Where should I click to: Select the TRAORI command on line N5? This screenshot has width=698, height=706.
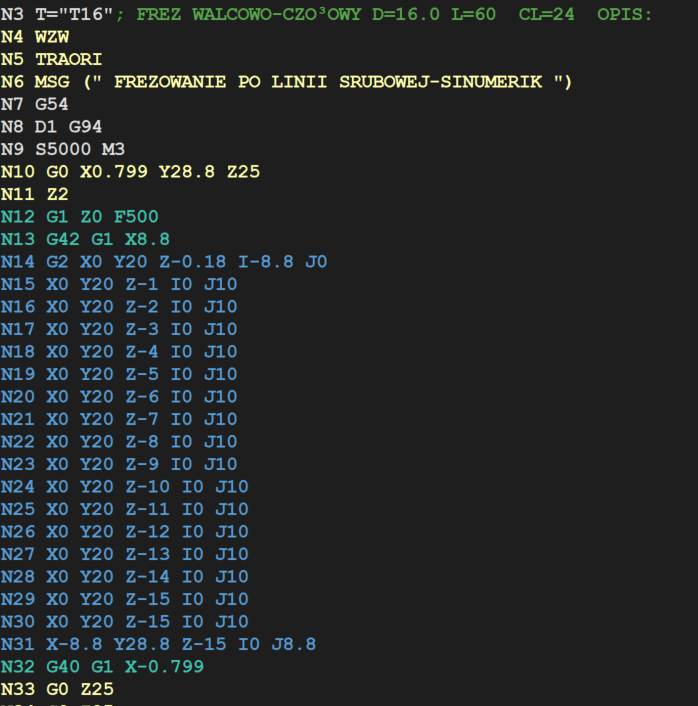[x=68, y=60]
